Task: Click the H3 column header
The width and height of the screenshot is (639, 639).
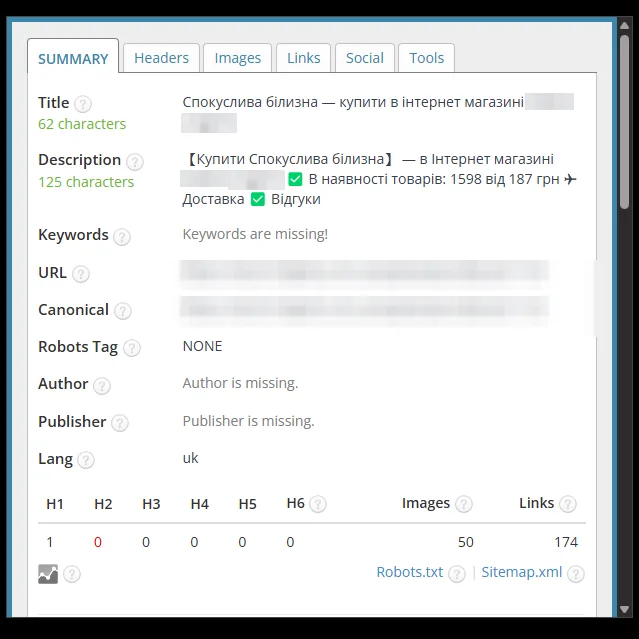Action: coord(151,504)
